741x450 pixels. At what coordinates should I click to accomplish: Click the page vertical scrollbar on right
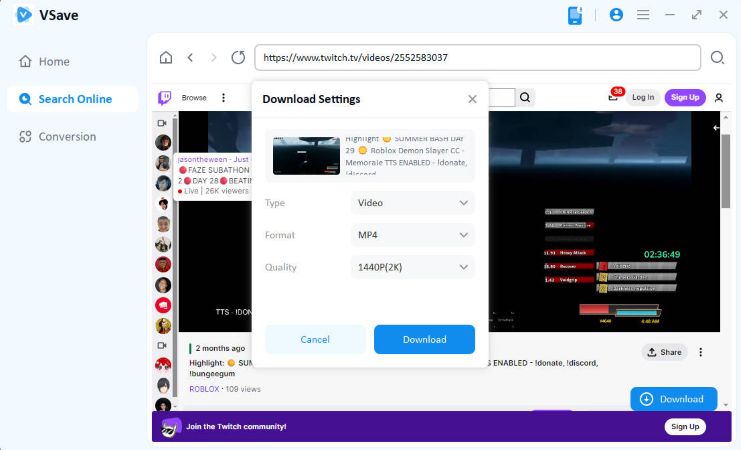click(x=725, y=171)
